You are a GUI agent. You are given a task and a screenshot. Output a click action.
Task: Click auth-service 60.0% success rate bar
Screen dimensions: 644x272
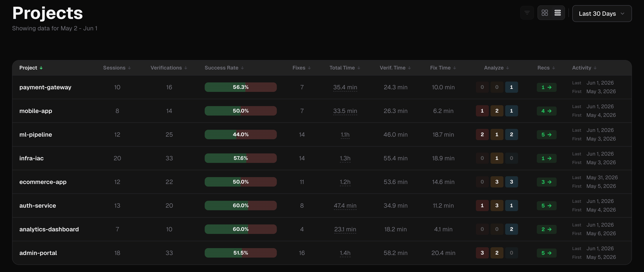240,206
